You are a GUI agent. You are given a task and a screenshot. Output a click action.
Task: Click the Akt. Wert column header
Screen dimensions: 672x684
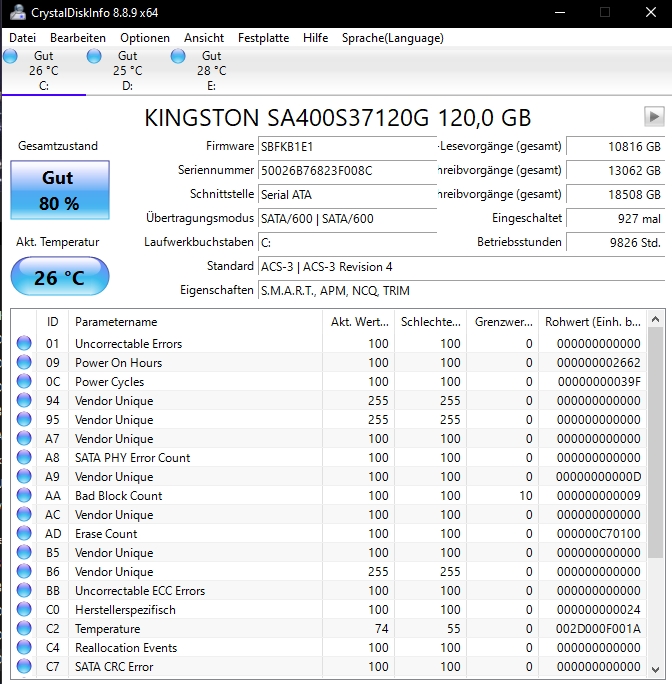[x=359, y=322]
